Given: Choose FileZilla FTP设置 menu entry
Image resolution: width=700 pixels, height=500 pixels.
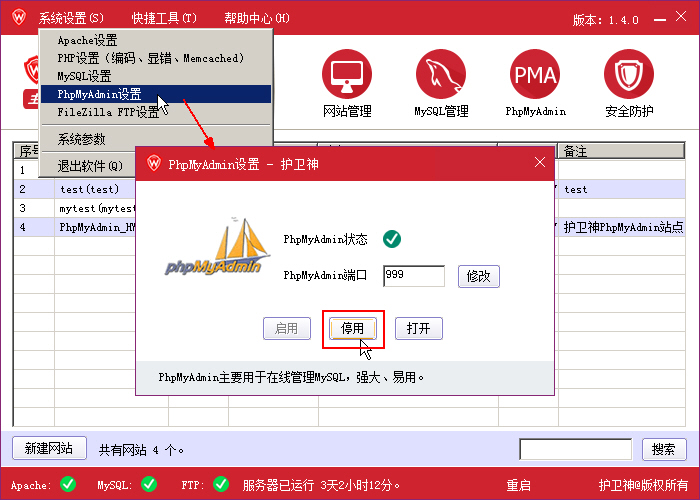Looking at the screenshot, I should 156,112.
